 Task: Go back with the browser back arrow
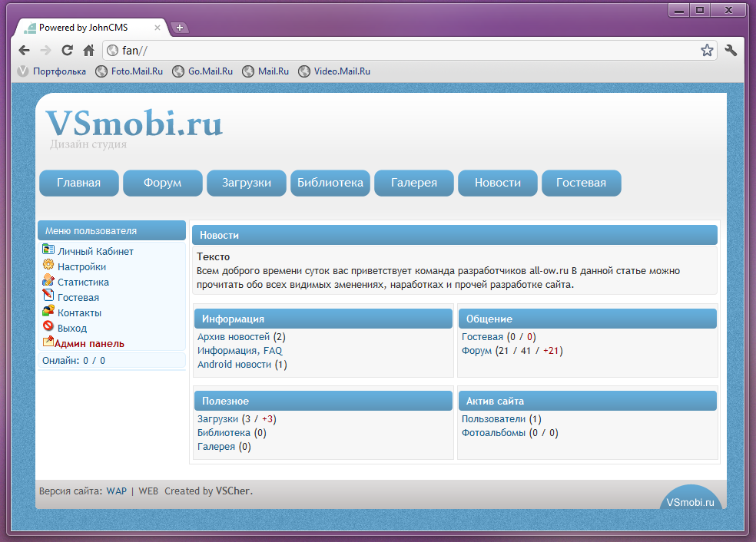click(x=24, y=50)
